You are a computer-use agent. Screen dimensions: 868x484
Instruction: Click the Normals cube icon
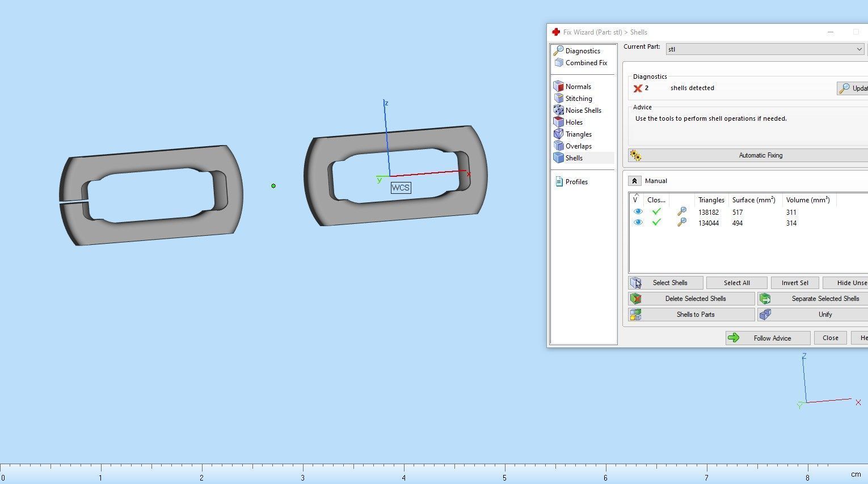click(559, 87)
